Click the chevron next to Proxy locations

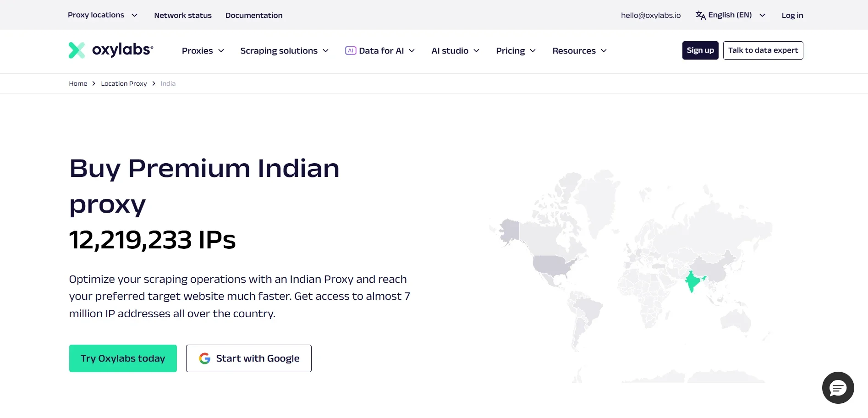(x=134, y=15)
